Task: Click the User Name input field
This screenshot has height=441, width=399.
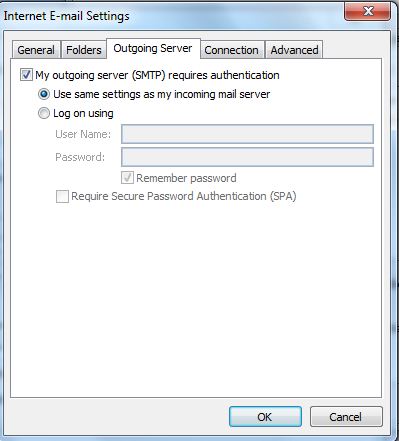Action: tap(247, 134)
